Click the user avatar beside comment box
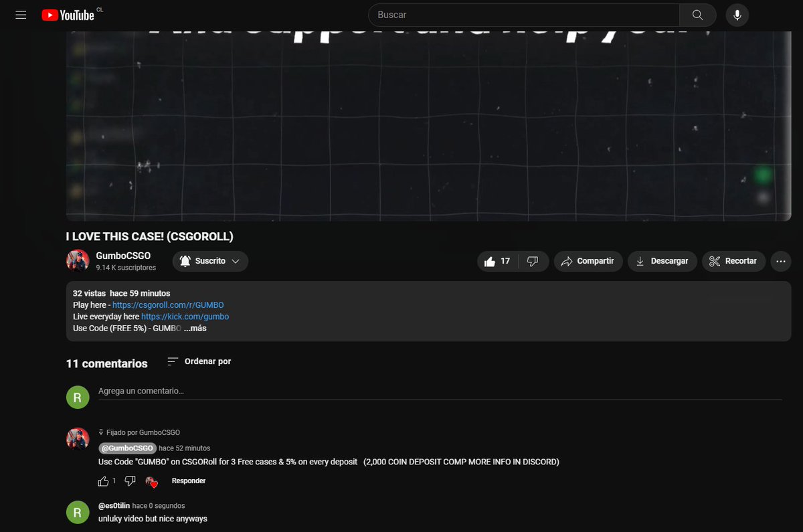The image size is (803, 532). point(78,397)
